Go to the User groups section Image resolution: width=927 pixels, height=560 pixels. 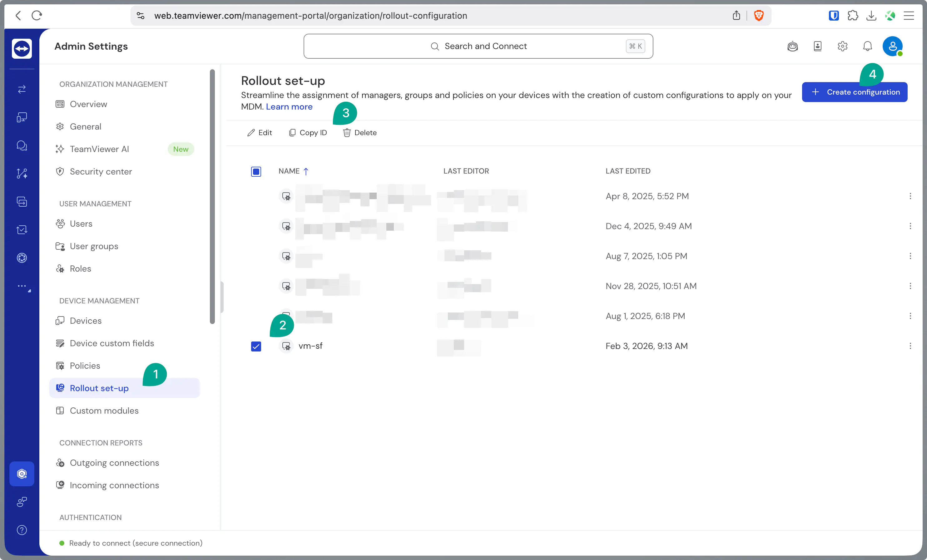(94, 246)
